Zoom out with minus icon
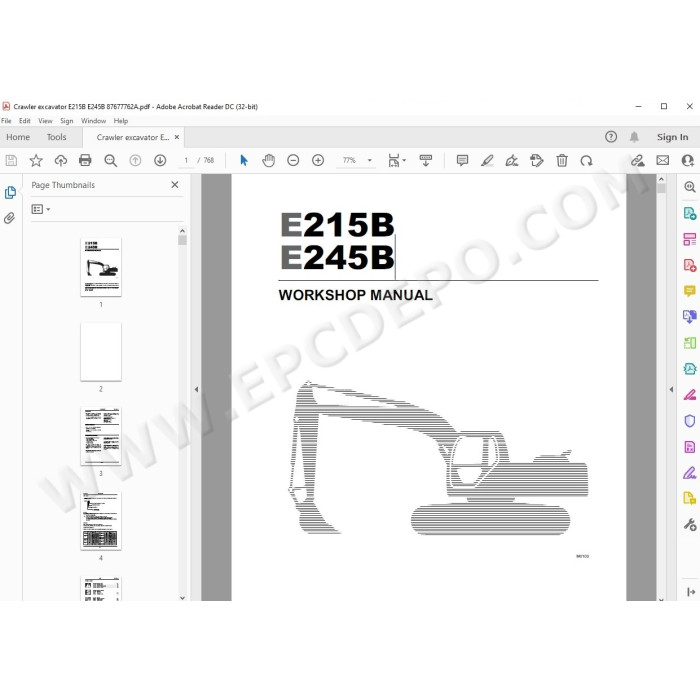The image size is (700, 700). (x=293, y=160)
